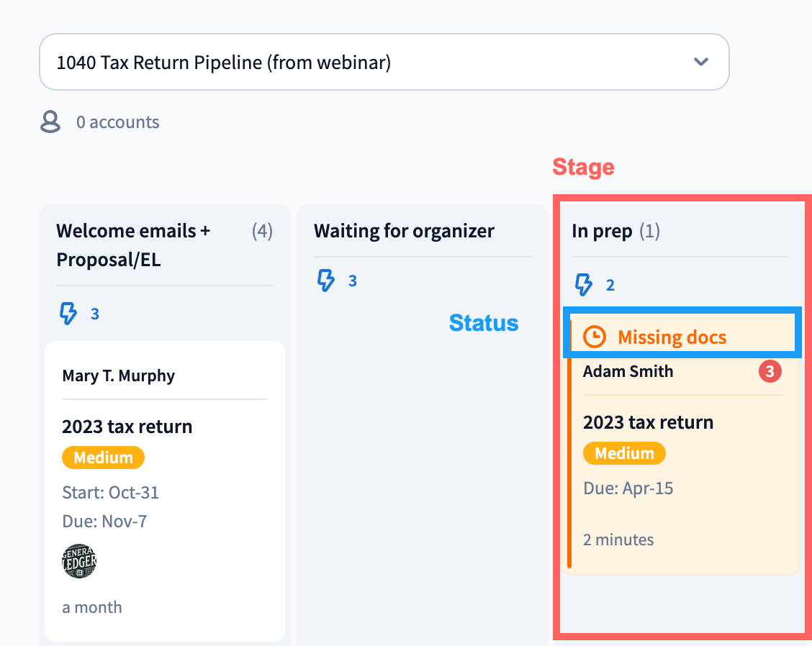The width and height of the screenshot is (812, 646).
Task: Click automation lightning icon under Waiting for organizer
Action: pyautogui.click(x=326, y=281)
